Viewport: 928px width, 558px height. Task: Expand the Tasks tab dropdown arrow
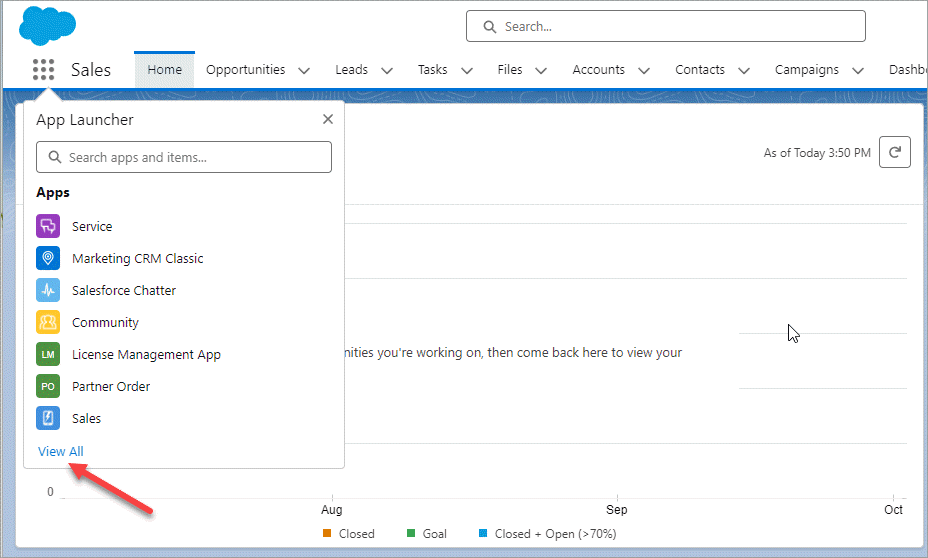pyautogui.click(x=467, y=70)
